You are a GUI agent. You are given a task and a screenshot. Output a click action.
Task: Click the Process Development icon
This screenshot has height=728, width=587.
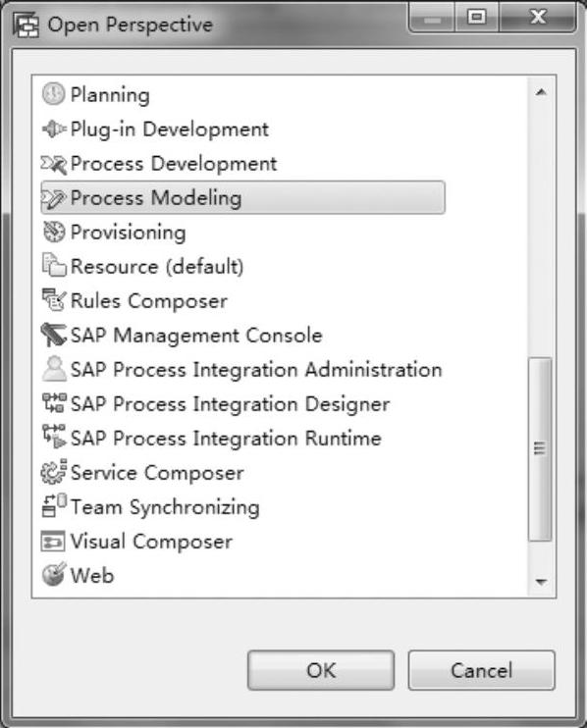[54, 164]
